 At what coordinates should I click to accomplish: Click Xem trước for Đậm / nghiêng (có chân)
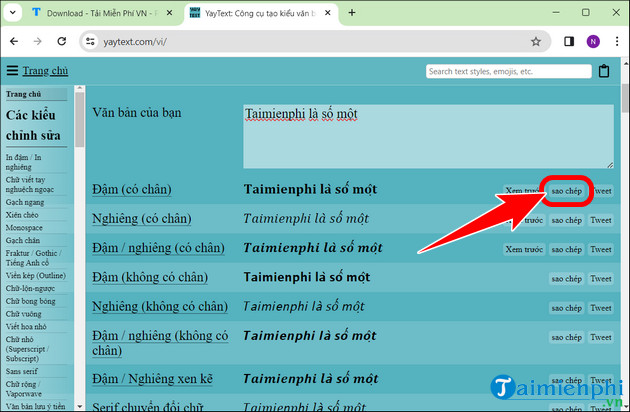coord(524,250)
